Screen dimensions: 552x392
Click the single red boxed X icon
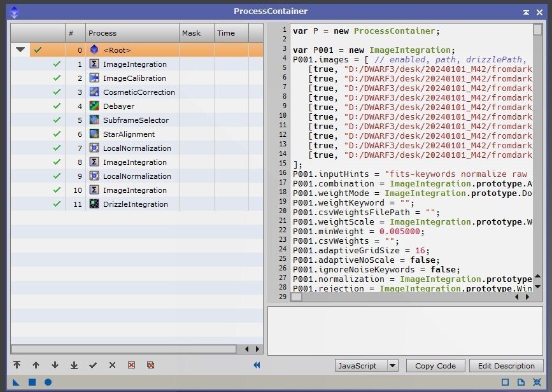tap(131, 365)
